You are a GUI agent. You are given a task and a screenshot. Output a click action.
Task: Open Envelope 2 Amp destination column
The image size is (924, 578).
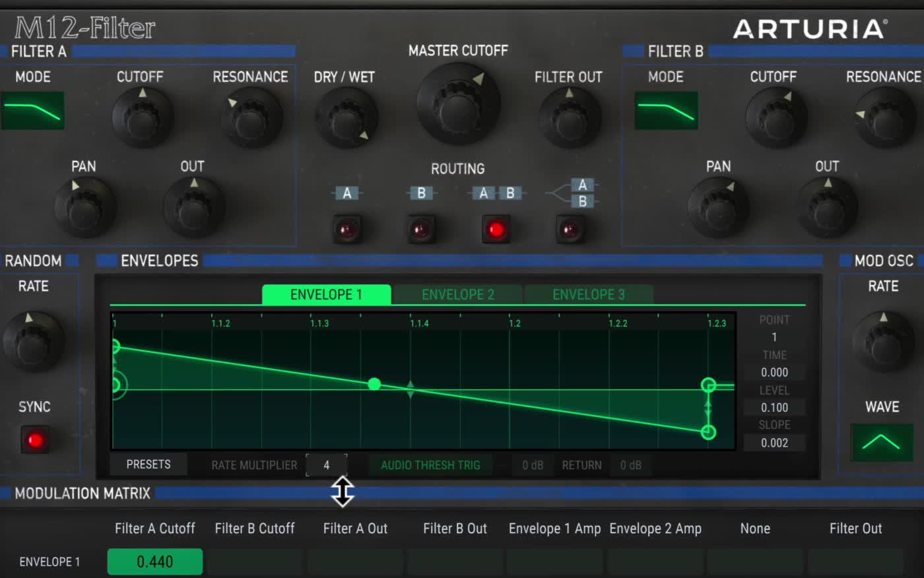[655, 529]
